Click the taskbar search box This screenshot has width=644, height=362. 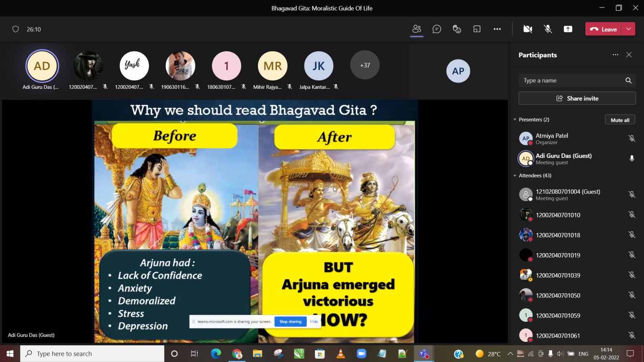click(92, 354)
